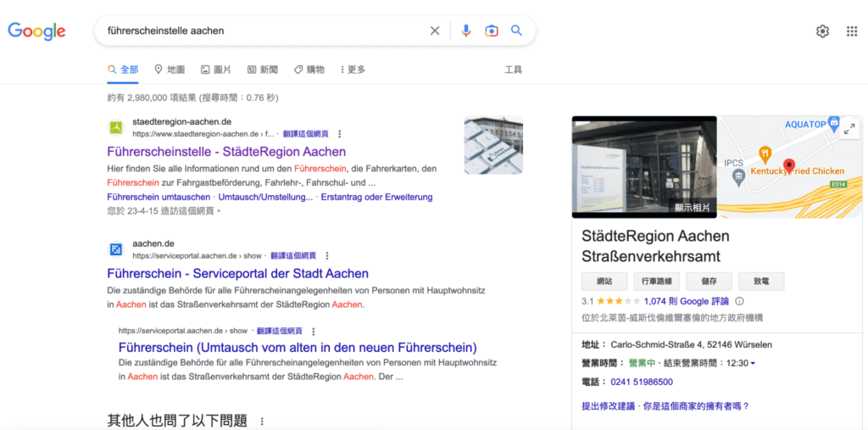Click 你是這個商家的擁有者嗎？ link
Screen dimensions: 868x430
click(696, 406)
